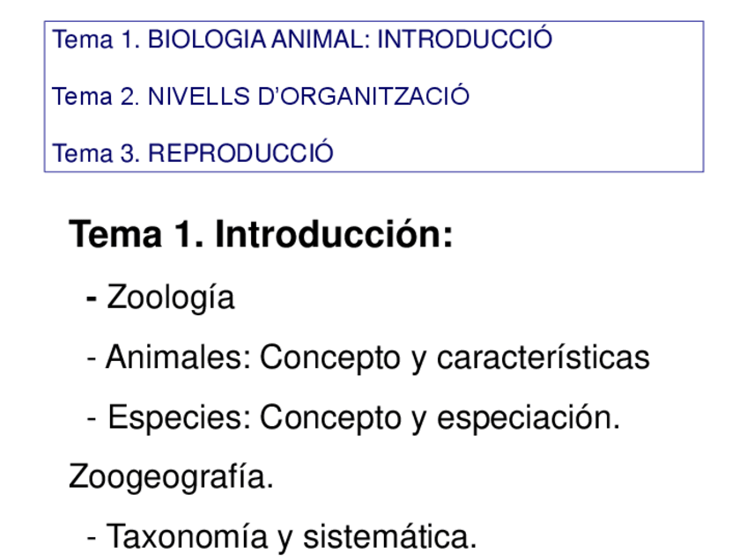Click the word 'Taxonomía'
The image size is (747, 560).
coord(186,536)
